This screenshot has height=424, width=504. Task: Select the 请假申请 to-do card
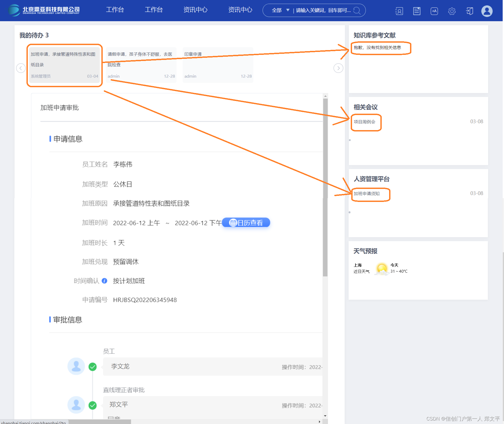coord(141,65)
